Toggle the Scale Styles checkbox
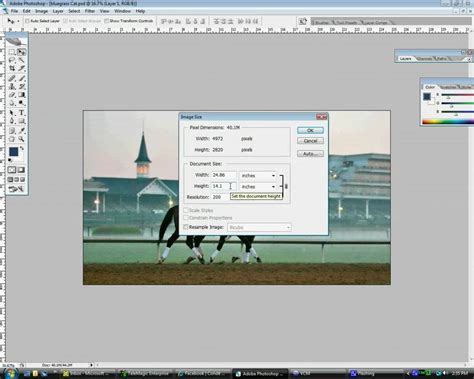 (186, 210)
